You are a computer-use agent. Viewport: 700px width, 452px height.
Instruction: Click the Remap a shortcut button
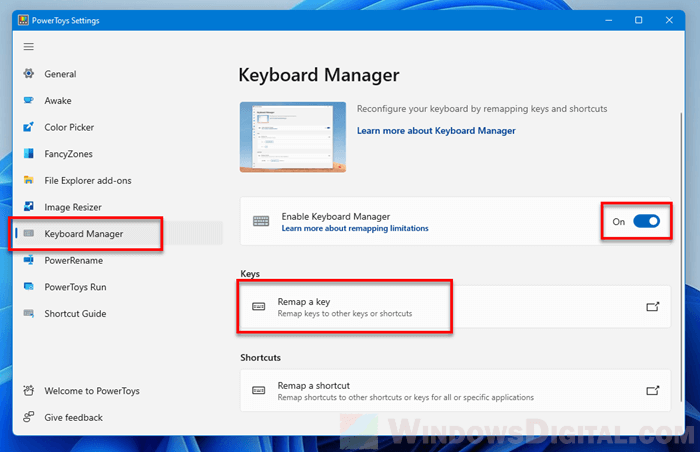click(x=455, y=390)
